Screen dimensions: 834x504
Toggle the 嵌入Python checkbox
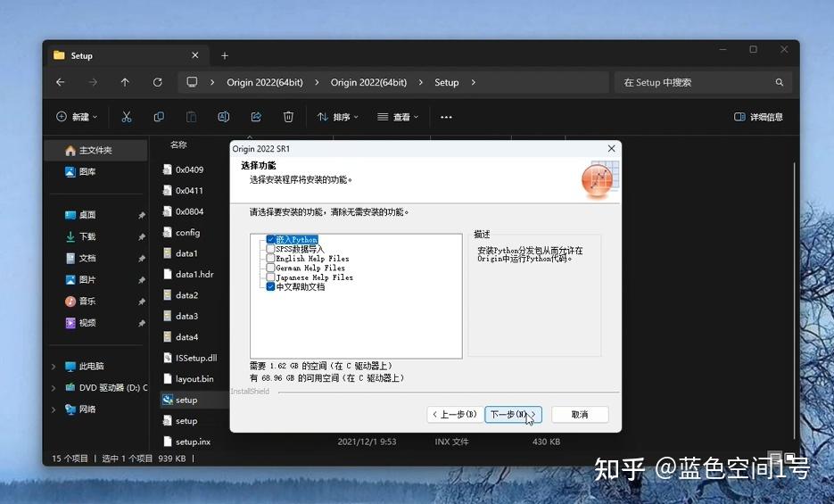(271, 239)
